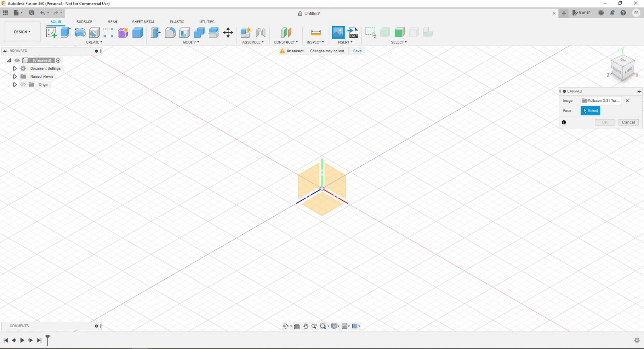
Task: Select the Move/Copy tool
Action: point(228,33)
